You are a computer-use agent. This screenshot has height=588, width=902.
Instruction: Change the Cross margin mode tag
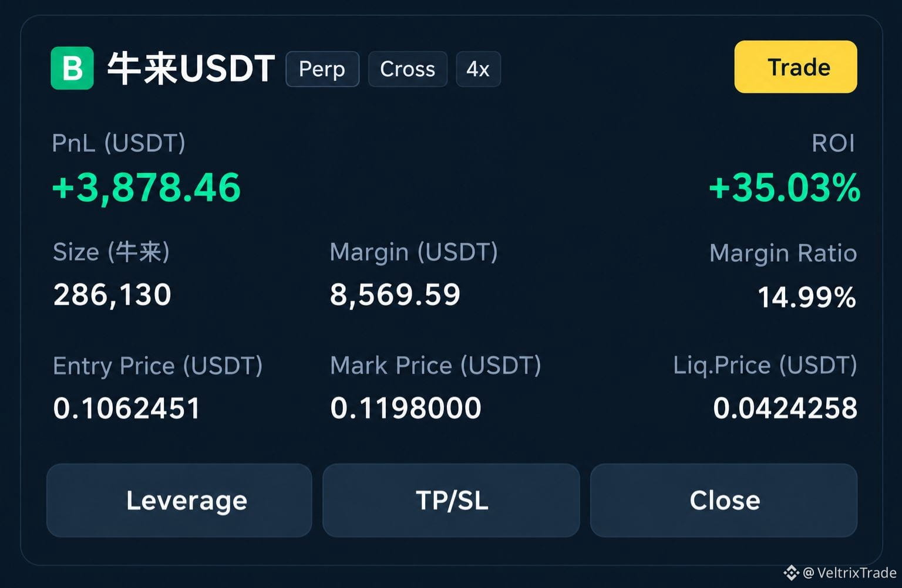[x=408, y=69]
